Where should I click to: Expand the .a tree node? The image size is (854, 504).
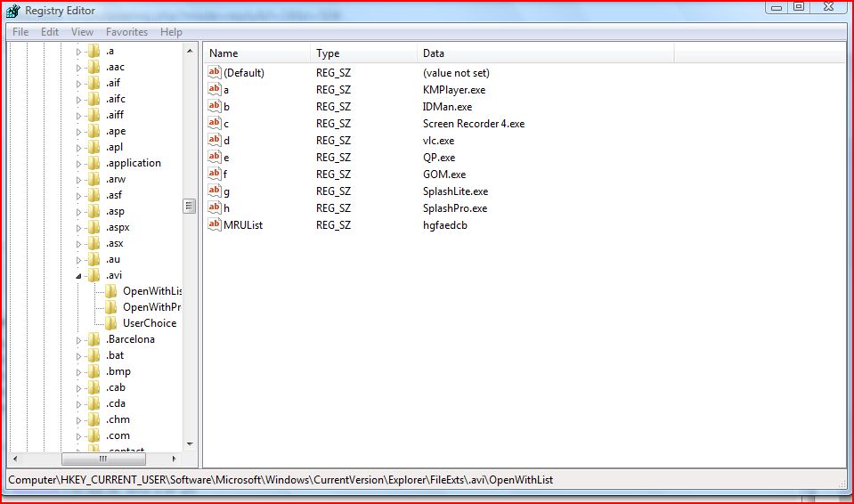(78, 52)
